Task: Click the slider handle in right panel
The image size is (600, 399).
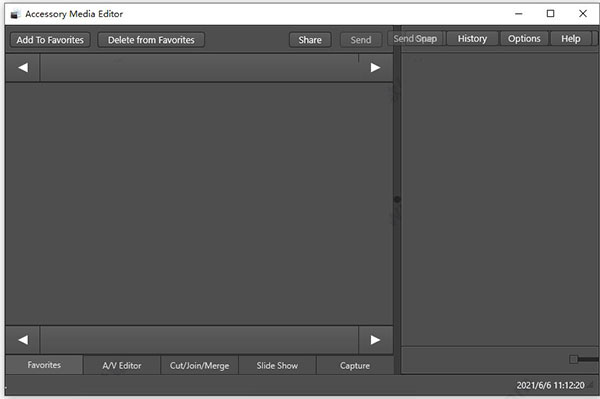Action: pos(573,359)
